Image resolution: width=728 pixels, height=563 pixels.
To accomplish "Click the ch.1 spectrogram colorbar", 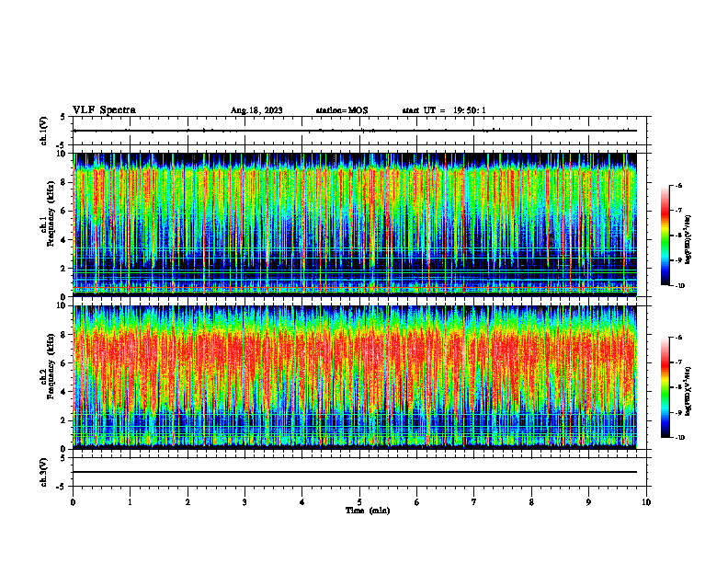I will point(665,236).
